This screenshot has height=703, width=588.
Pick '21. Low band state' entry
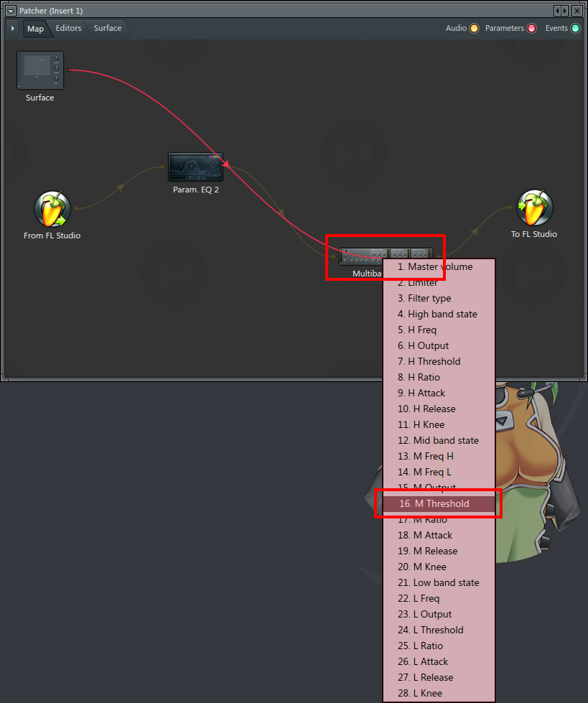[x=439, y=583]
